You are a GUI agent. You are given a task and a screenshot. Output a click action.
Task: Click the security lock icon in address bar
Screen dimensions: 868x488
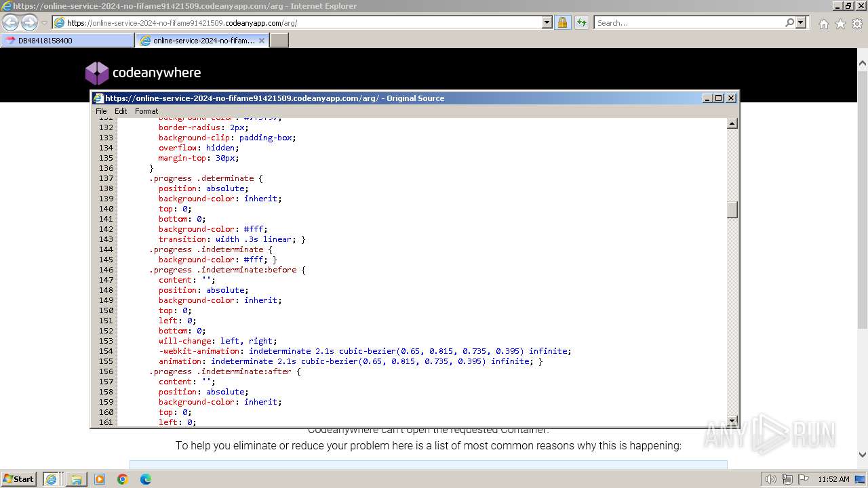pos(562,22)
